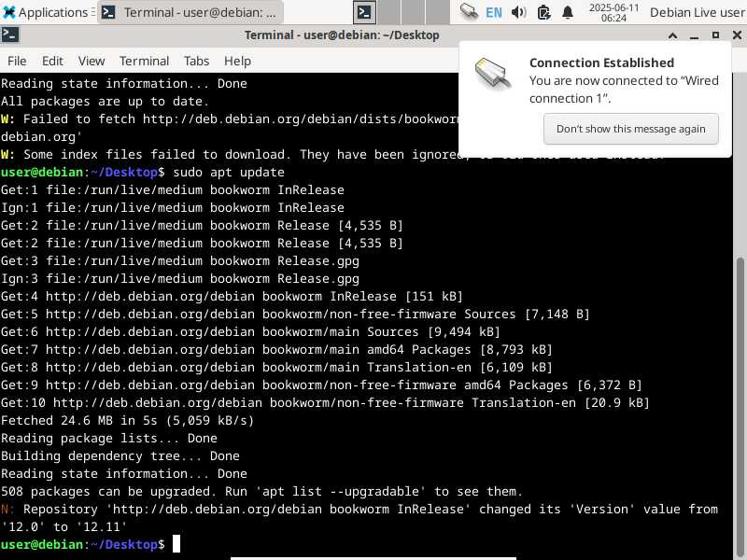Click the Get:7 amd64 Packages line
Image resolution: width=747 pixels, height=560 pixels.
point(276,349)
